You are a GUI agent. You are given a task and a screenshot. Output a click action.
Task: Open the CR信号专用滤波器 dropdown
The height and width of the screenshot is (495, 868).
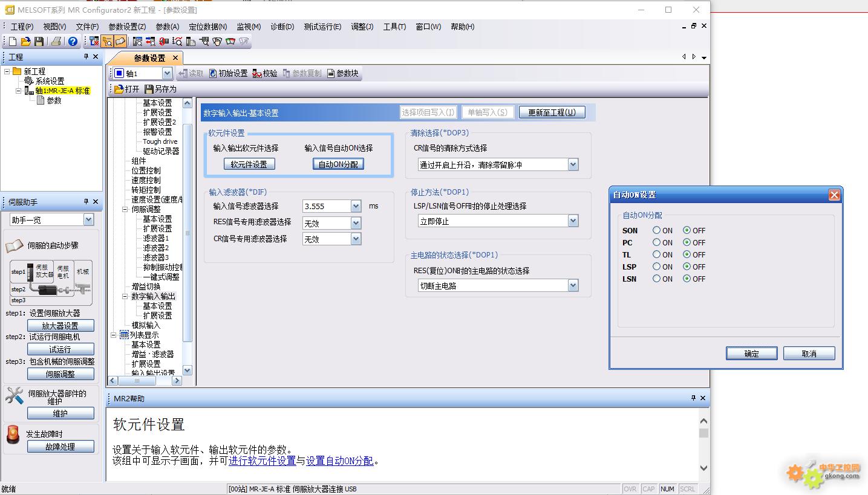tap(356, 239)
